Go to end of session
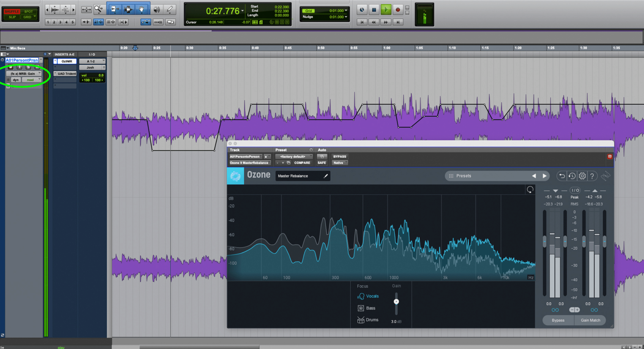Image resolution: width=644 pixels, height=349 pixels. tap(398, 22)
